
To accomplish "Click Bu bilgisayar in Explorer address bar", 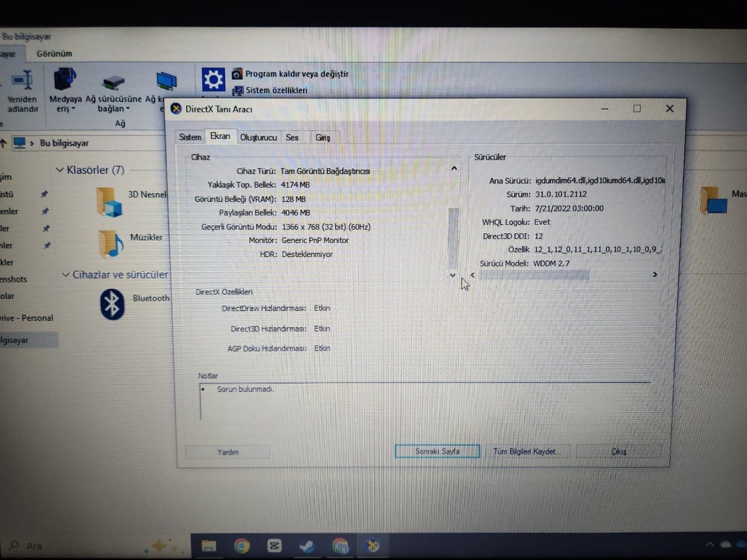I will tap(64, 143).
